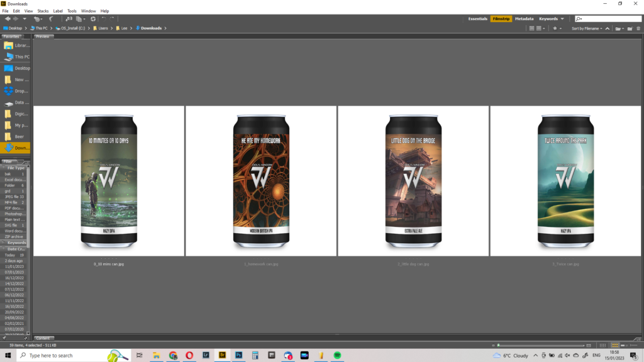Expand the workspace switcher dropdown arrow
This screenshot has width=644, height=362.
click(x=562, y=19)
